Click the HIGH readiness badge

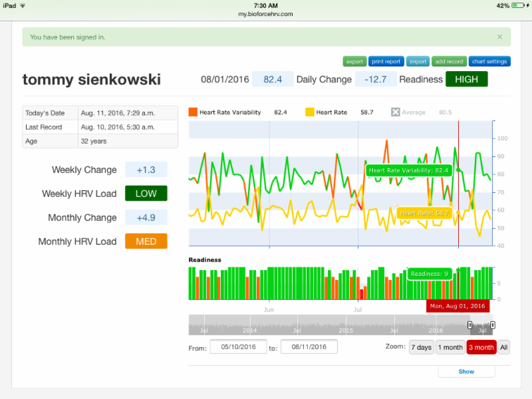click(x=466, y=79)
